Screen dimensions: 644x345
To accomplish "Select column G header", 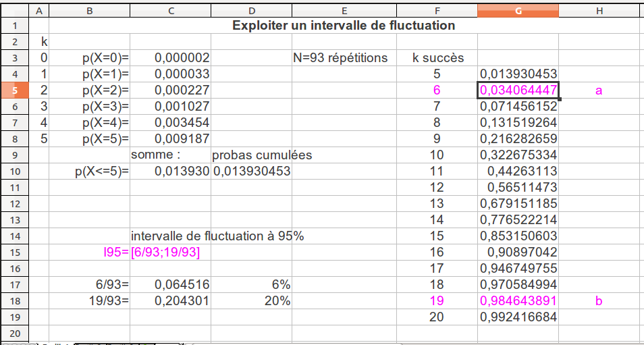I will (x=518, y=11).
